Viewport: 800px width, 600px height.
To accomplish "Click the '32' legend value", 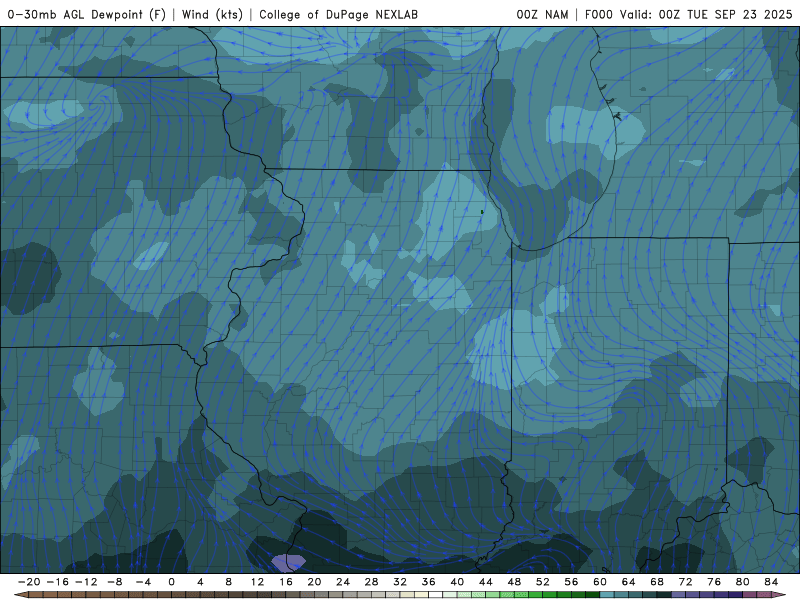I will click(400, 582).
